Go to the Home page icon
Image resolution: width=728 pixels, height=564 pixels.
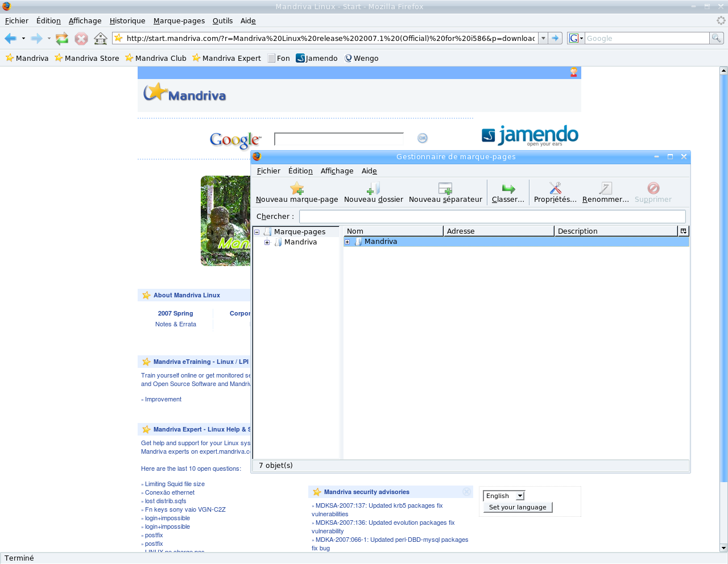pyautogui.click(x=101, y=38)
